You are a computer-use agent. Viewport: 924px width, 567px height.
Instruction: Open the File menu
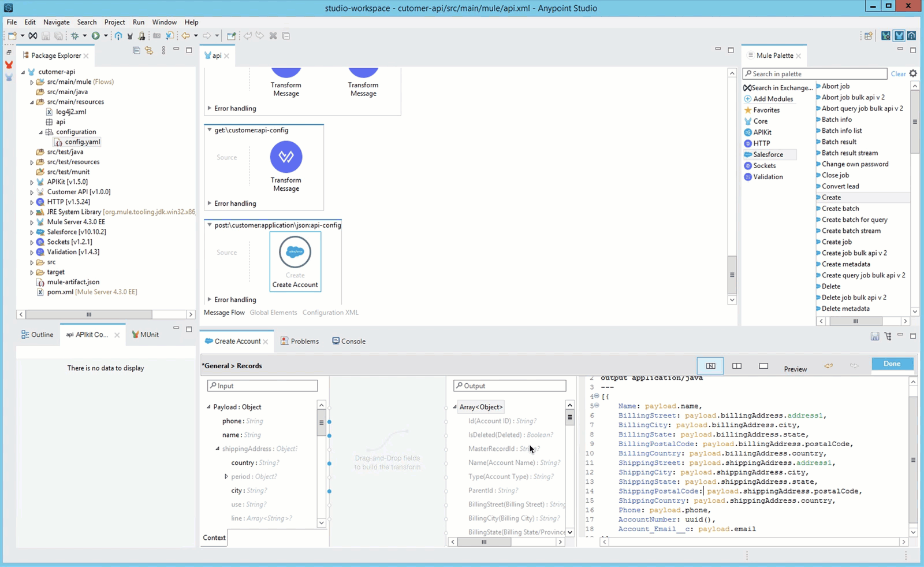click(x=12, y=22)
